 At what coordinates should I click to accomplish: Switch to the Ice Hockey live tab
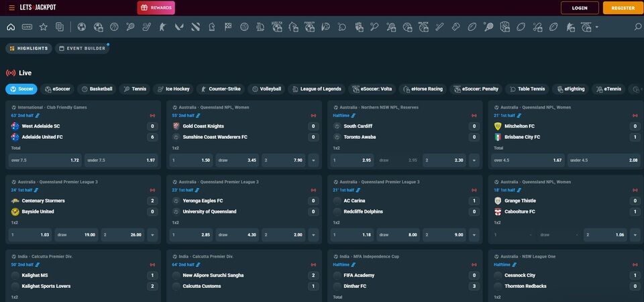tap(173, 89)
